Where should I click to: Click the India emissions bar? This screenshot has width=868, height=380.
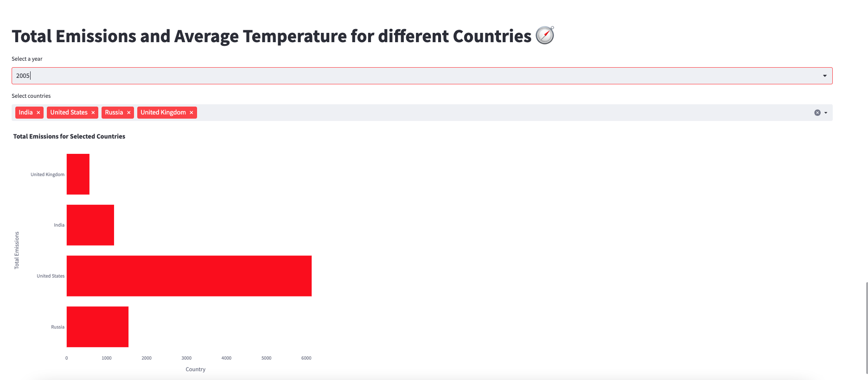[x=90, y=225]
